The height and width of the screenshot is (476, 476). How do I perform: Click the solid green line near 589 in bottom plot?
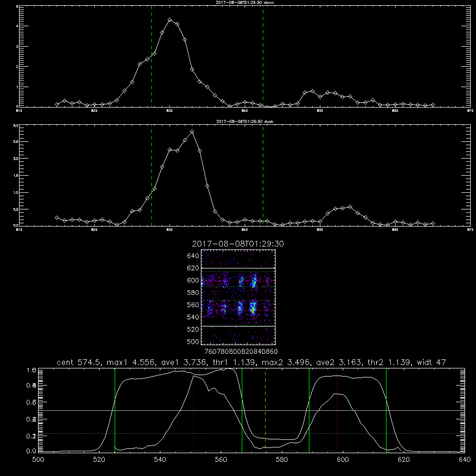(309, 410)
